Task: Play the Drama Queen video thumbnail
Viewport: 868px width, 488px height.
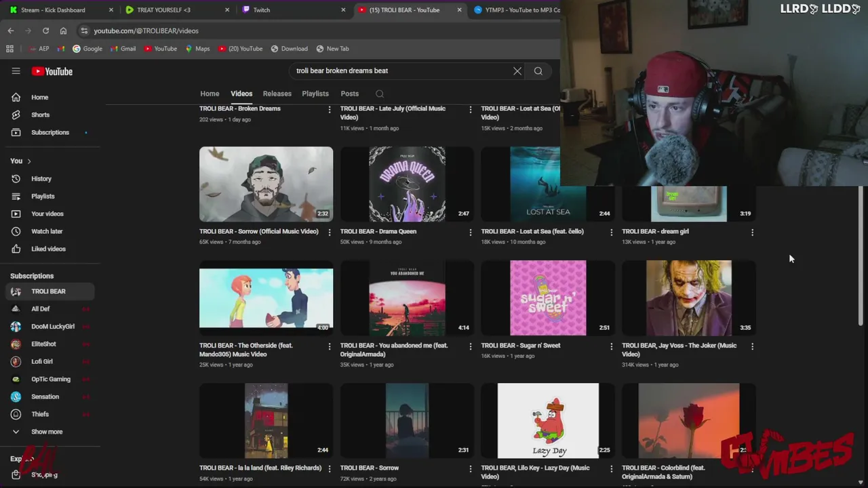Action: (407, 184)
